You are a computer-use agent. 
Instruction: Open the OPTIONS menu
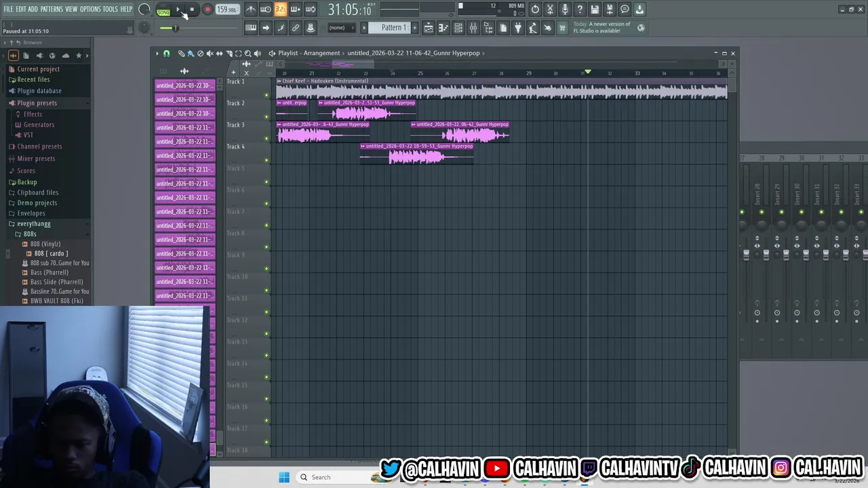pos(90,9)
